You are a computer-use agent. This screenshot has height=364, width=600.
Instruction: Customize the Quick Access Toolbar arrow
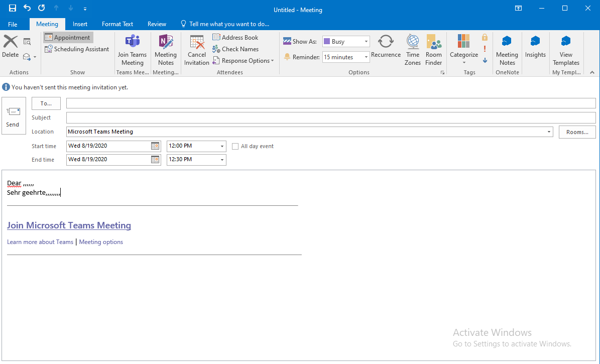click(85, 9)
